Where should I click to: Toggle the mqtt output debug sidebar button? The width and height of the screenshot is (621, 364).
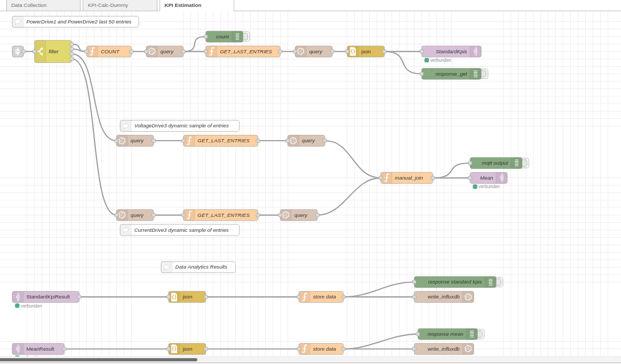524,163
